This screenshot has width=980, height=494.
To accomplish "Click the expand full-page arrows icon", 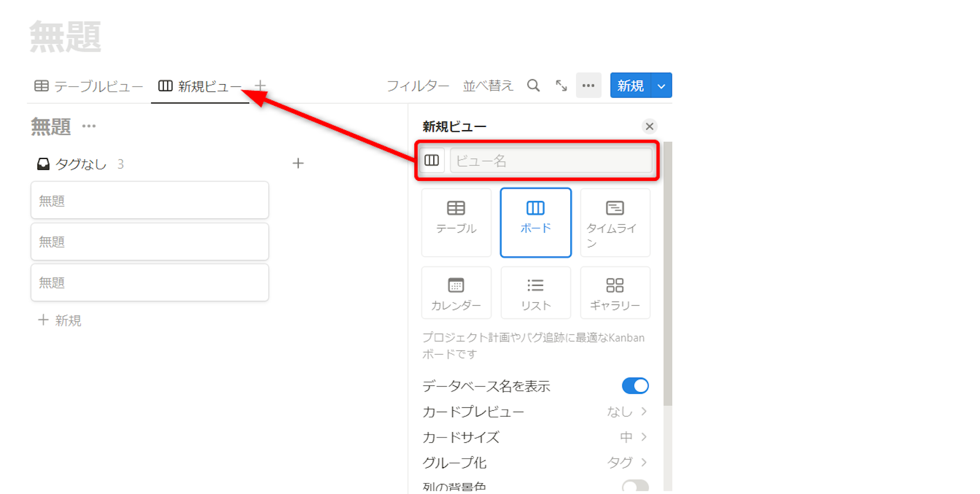I will (561, 86).
